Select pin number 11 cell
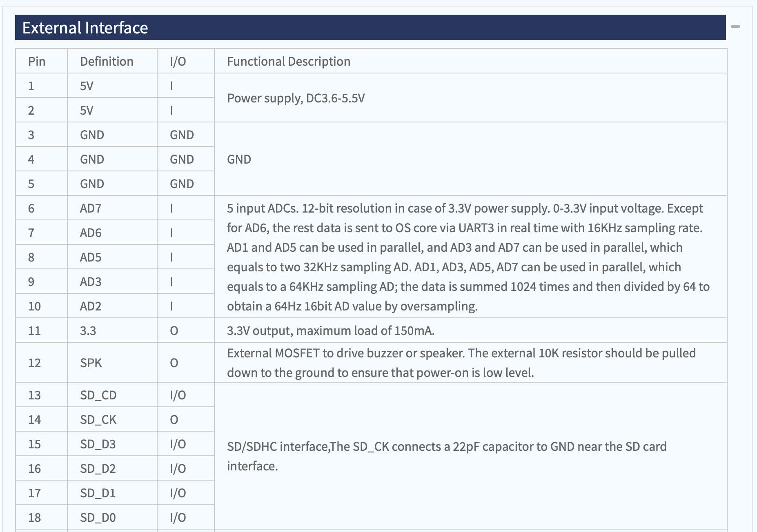 (x=41, y=330)
